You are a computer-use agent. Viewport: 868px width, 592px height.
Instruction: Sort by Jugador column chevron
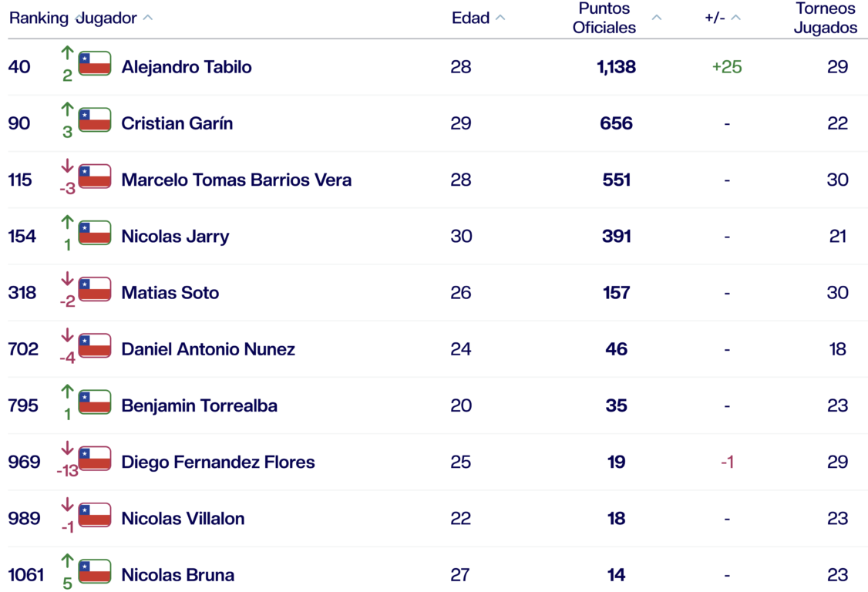tap(148, 18)
